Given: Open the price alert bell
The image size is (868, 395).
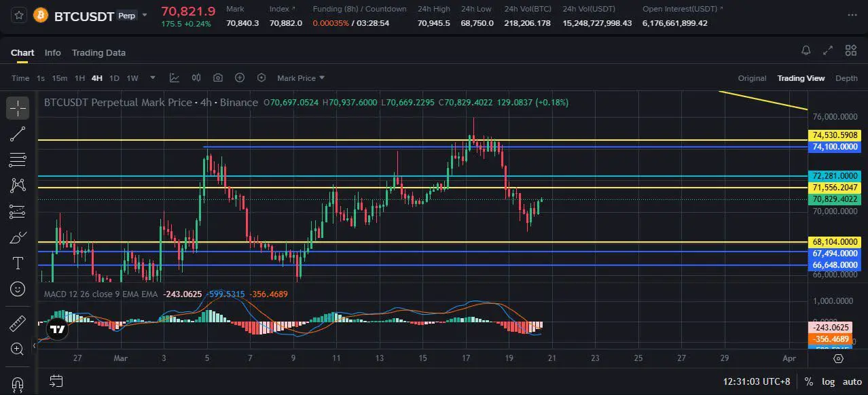Looking at the screenshot, I should (806, 50).
